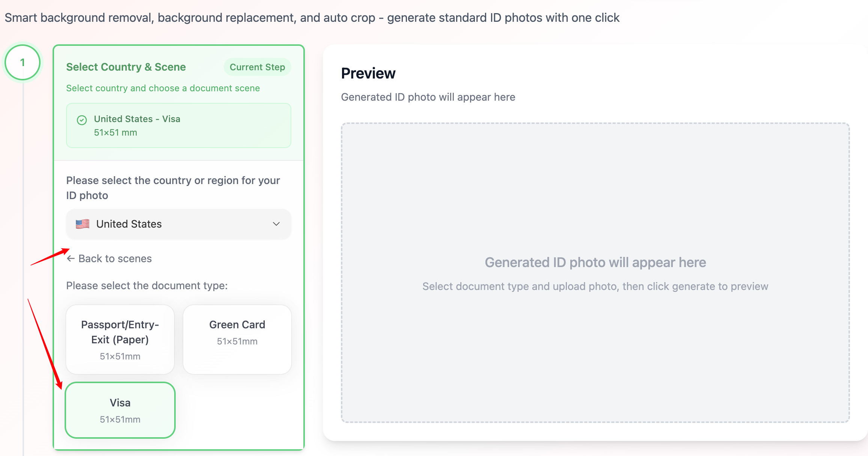This screenshot has height=456, width=868.
Task: Click the 51×51mm size label under Visa
Action: click(120, 419)
